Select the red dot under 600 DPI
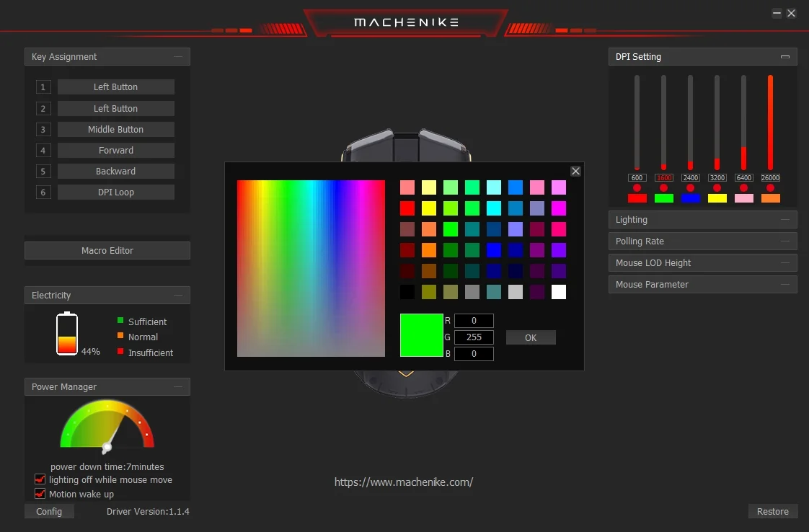 (637, 188)
